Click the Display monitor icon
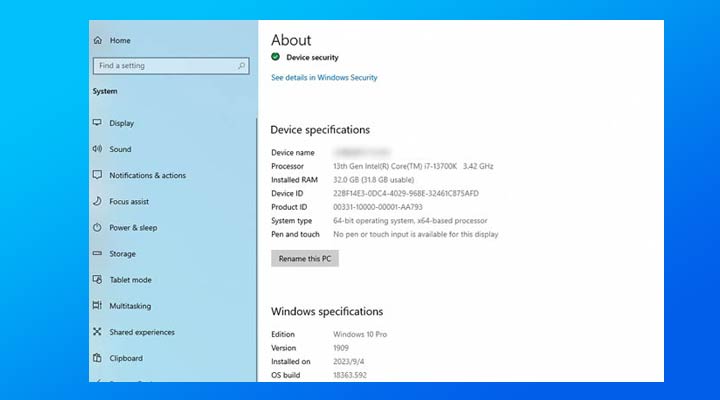 (97, 123)
